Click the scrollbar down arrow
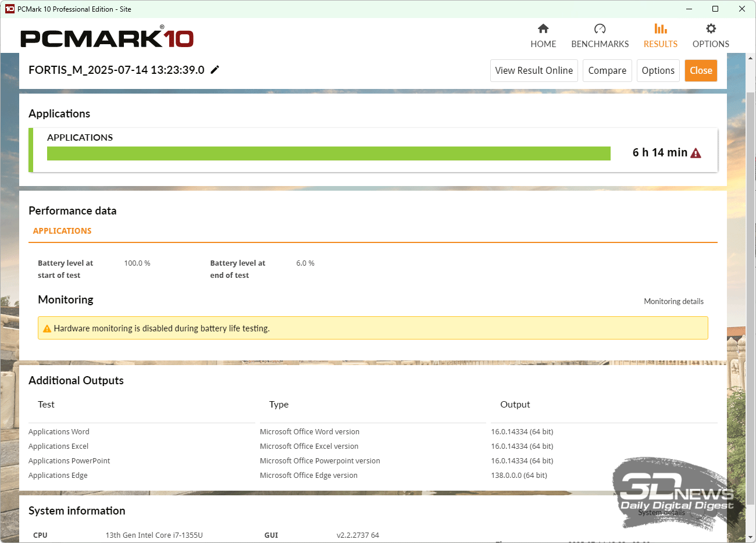The width and height of the screenshot is (756, 543). (750, 537)
